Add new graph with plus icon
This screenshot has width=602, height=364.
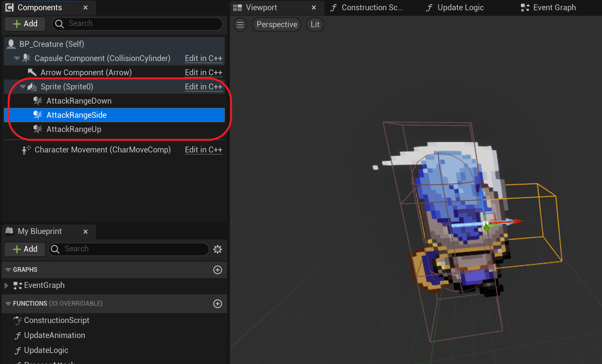218,270
